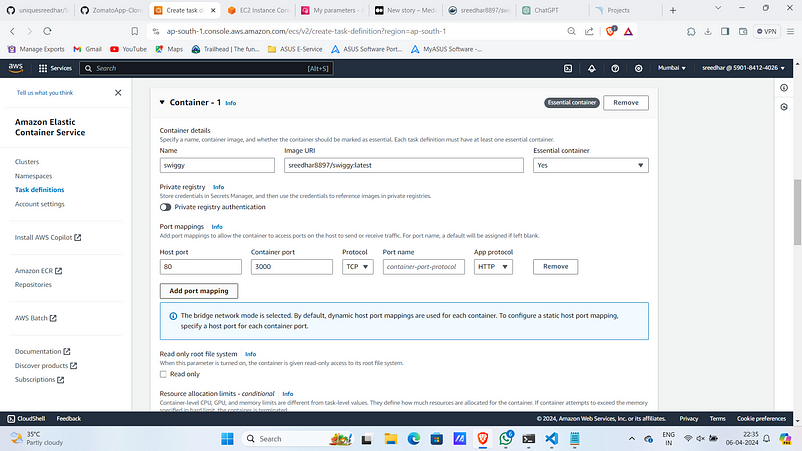The width and height of the screenshot is (802, 451).
Task: Open File Explorer from the taskbar
Action: [391, 439]
